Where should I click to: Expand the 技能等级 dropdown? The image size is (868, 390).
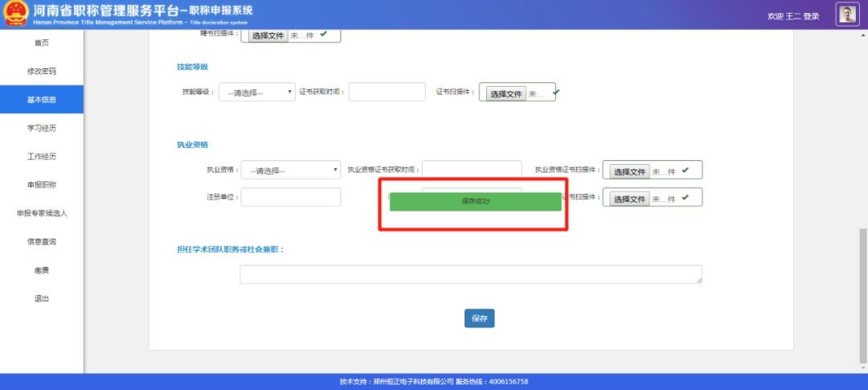[x=257, y=92]
